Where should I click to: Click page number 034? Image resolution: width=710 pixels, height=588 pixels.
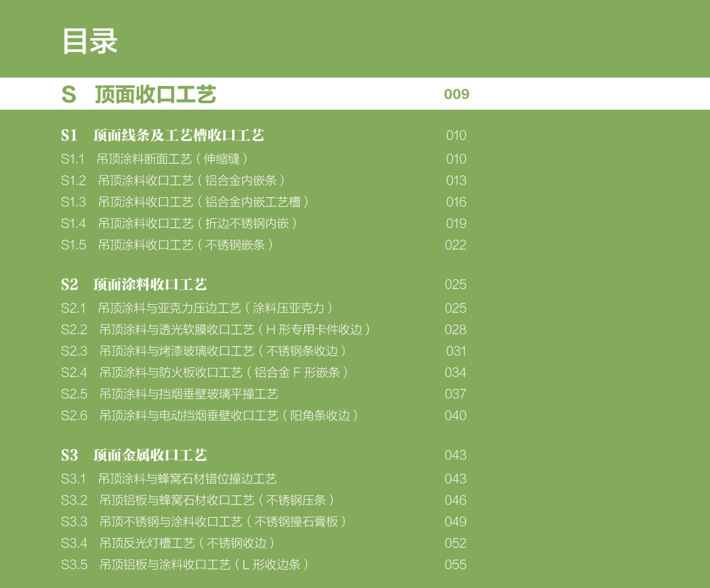[x=456, y=373]
